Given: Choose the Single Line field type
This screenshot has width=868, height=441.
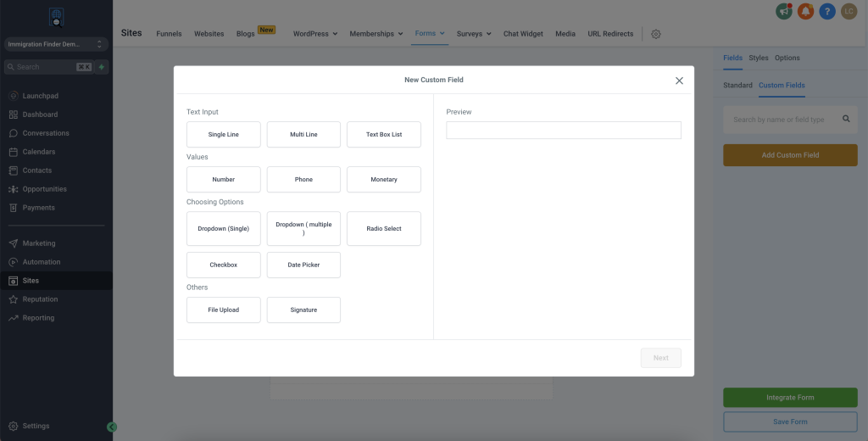Looking at the screenshot, I should [x=224, y=135].
